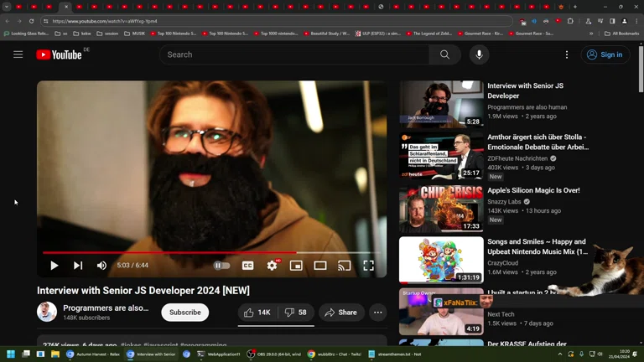This screenshot has height=362, width=644.
Task: Click the search magnifier button
Action: point(444,54)
